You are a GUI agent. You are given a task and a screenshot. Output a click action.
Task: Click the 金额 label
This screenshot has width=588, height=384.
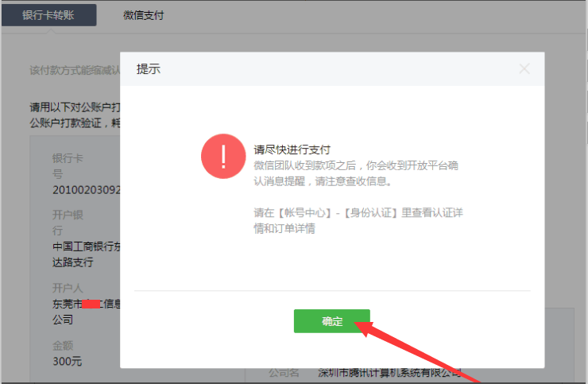pyautogui.click(x=63, y=345)
